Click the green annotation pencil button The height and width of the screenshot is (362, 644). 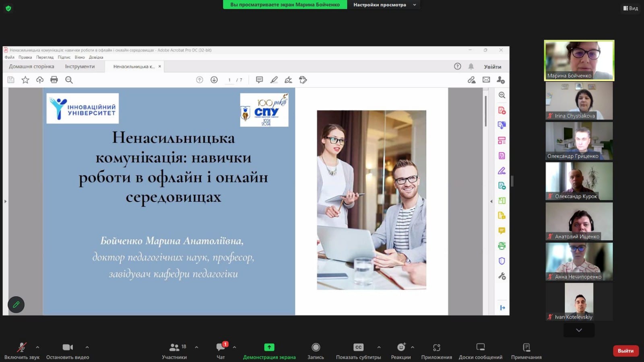[16, 304]
